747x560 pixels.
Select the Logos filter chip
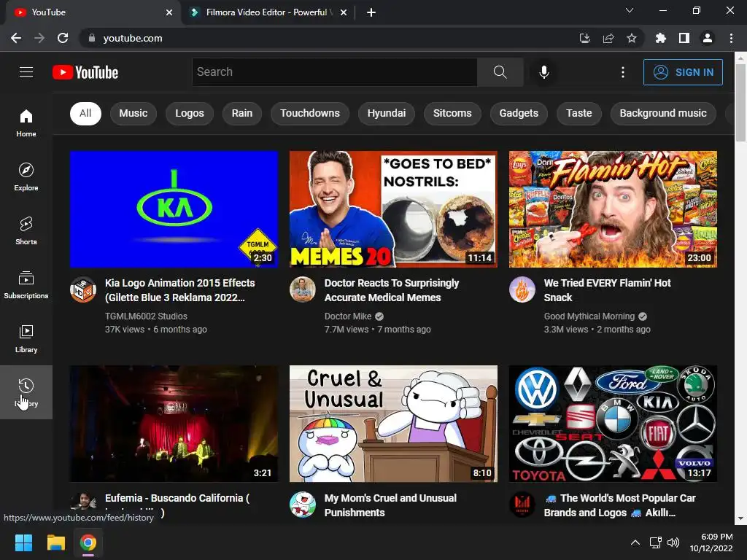pos(190,113)
